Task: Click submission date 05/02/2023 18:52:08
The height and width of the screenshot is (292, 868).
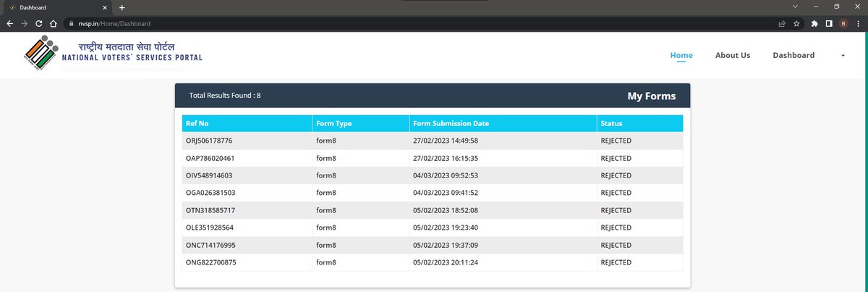Action: [446, 210]
